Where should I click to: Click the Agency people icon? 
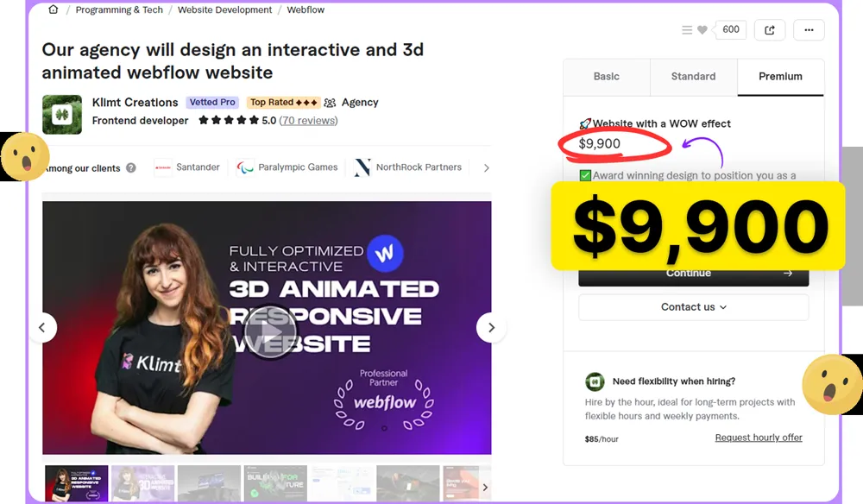click(330, 103)
